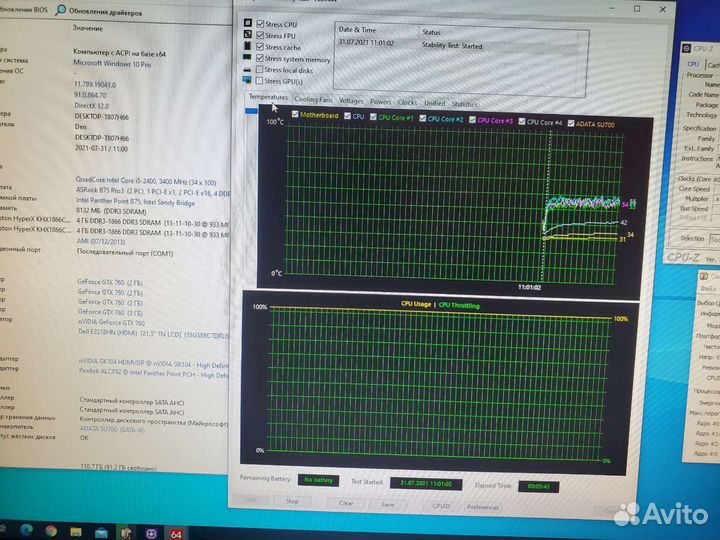Click the Stress CPU chip icon
Screen dimensions: 720x540
pos(248,23)
